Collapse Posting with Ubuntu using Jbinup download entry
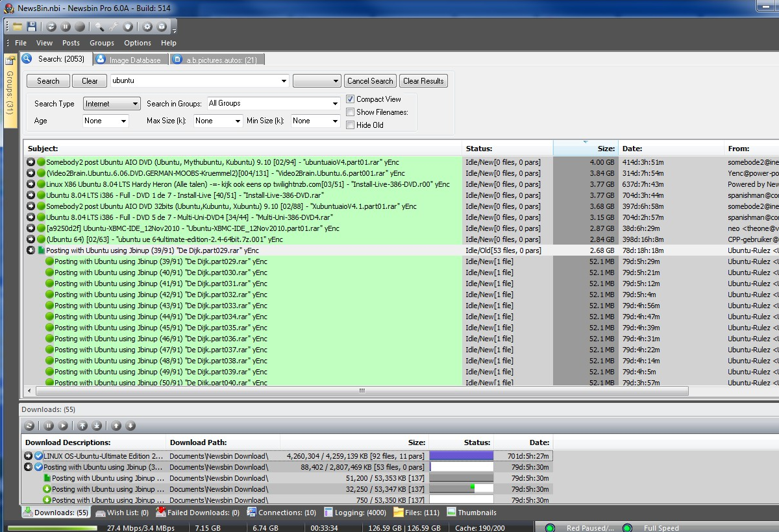Screen dimensions: 779x532 28,467
